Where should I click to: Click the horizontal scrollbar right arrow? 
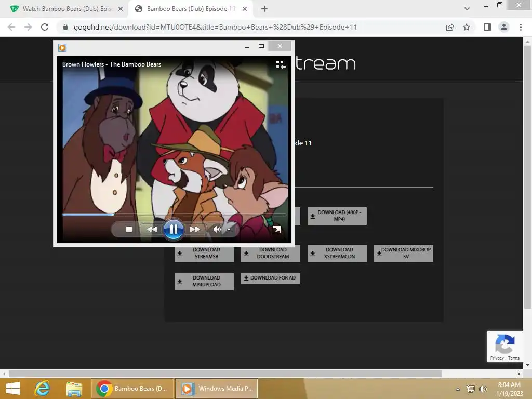tap(519, 374)
